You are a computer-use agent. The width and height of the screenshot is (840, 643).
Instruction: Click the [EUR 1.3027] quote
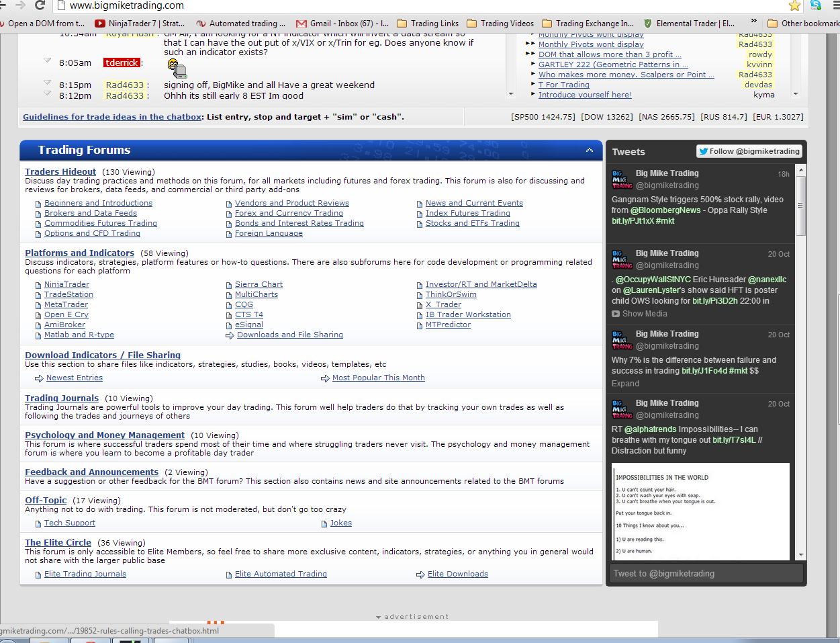click(x=778, y=117)
